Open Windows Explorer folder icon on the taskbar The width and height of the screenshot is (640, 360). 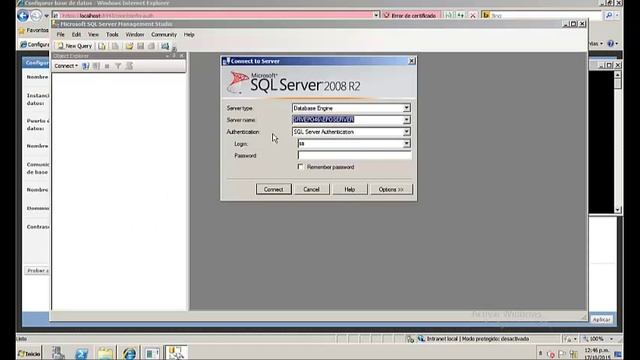pyautogui.click(x=105, y=353)
